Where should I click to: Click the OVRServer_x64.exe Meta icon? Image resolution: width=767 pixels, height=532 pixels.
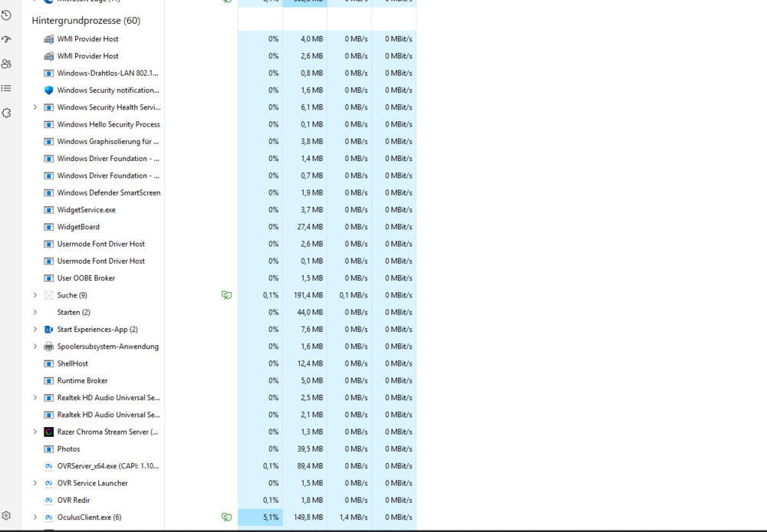click(49, 466)
